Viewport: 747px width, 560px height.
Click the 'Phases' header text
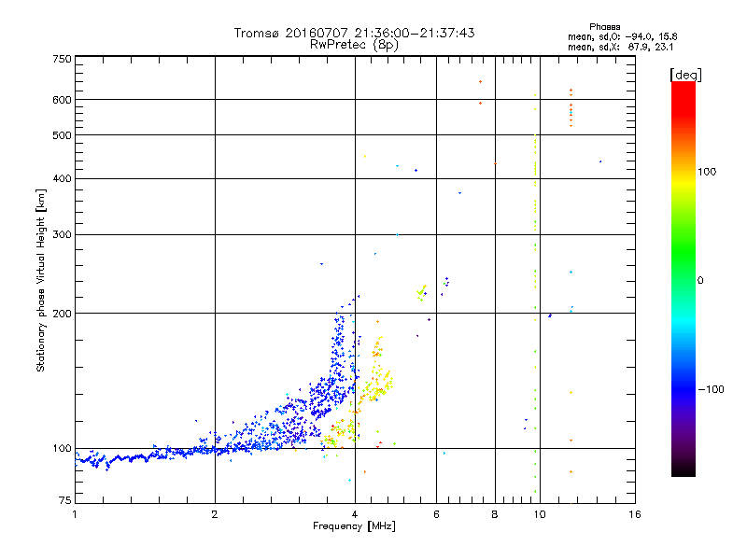pyautogui.click(x=604, y=27)
